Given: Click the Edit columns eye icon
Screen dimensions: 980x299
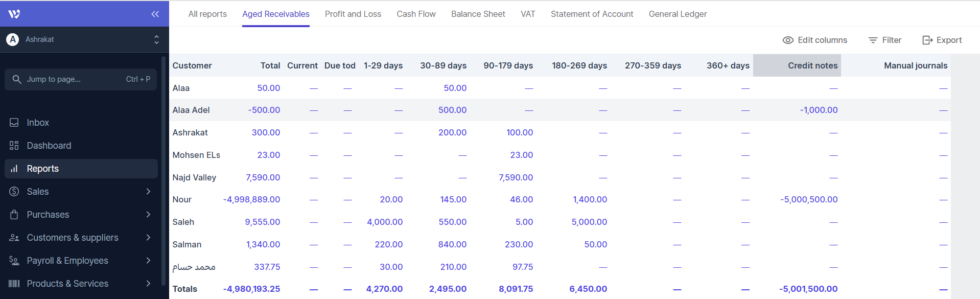Looking at the screenshot, I should coord(788,40).
